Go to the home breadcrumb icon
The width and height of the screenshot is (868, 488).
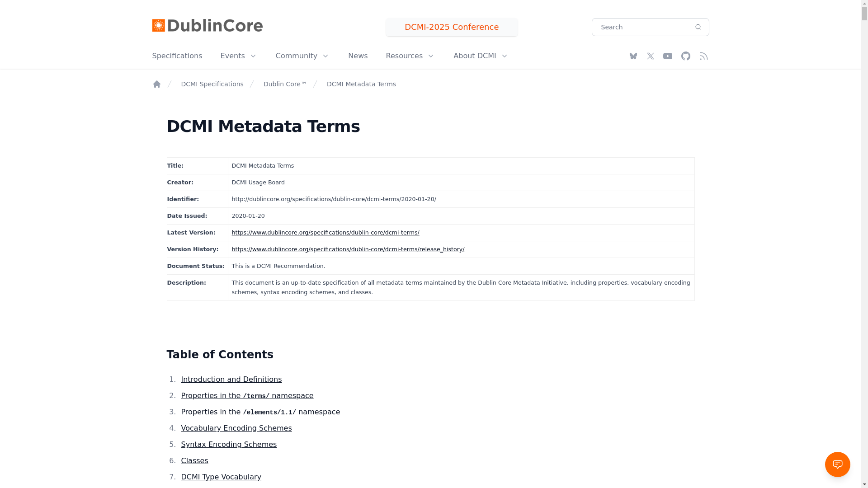[156, 84]
